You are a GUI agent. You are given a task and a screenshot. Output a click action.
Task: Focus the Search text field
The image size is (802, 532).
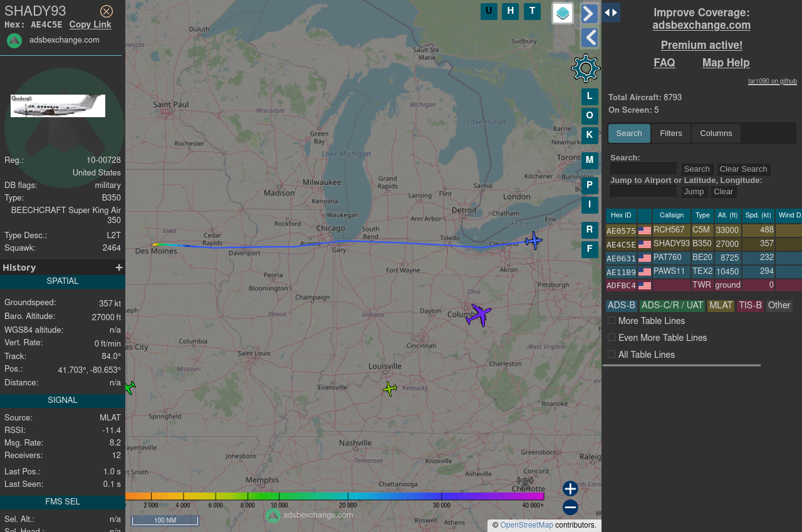pyautogui.click(x=643, y=169)
